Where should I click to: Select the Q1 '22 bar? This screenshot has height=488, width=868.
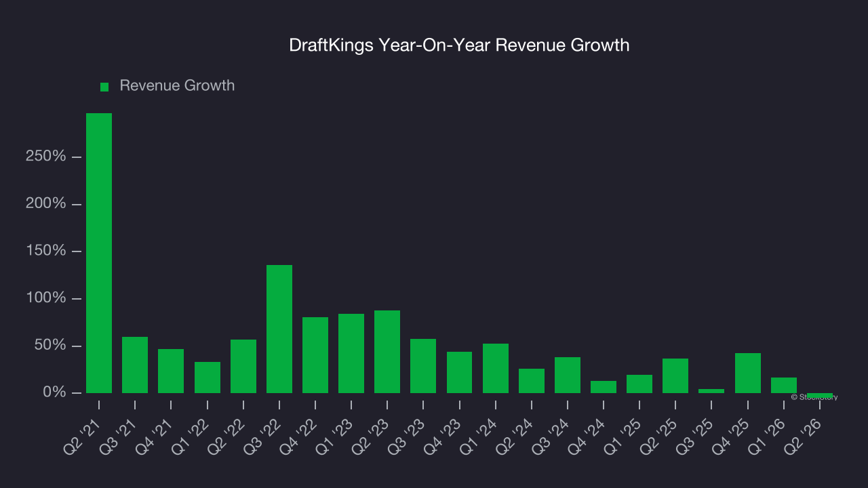[208, 378]
